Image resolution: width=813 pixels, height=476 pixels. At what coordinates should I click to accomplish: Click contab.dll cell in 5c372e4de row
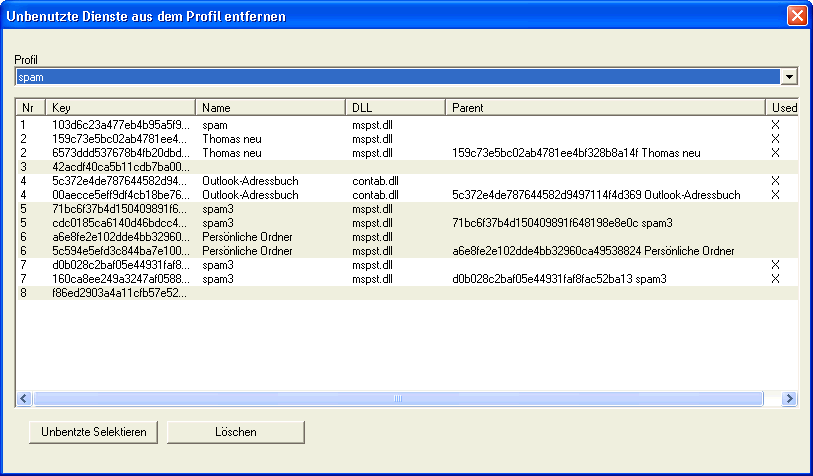(375, 181)
